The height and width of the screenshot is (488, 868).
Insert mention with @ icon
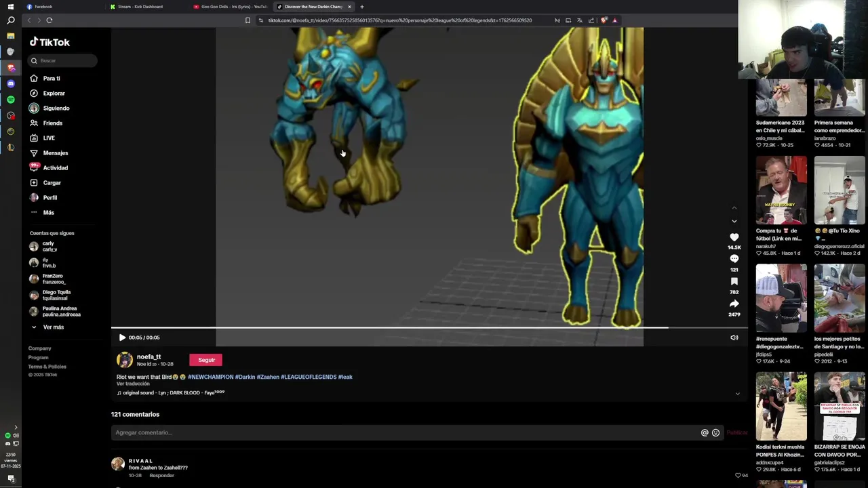(705, 432)
